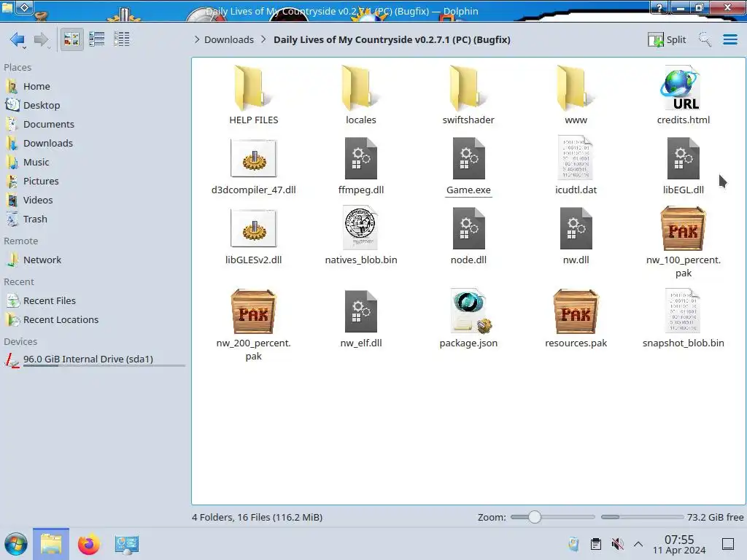Switch to Compact view mode
This screenshot has width=747, height=560.
coord(97,39)
